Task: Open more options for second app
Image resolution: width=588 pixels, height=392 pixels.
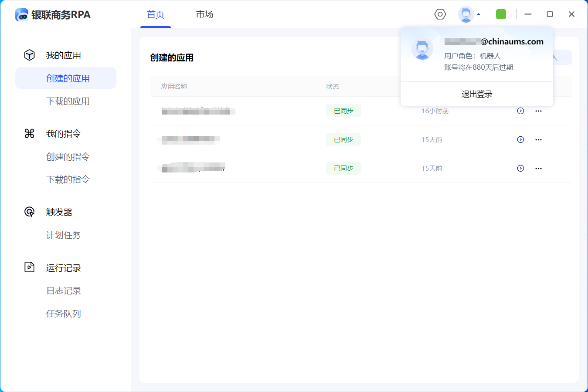Action: click(538, 140)
